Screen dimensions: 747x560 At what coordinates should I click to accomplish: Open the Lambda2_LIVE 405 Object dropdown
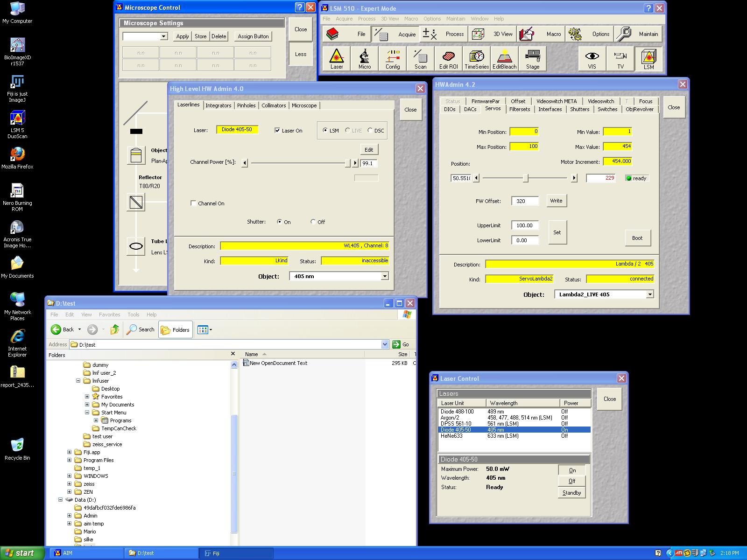(649, 294)
